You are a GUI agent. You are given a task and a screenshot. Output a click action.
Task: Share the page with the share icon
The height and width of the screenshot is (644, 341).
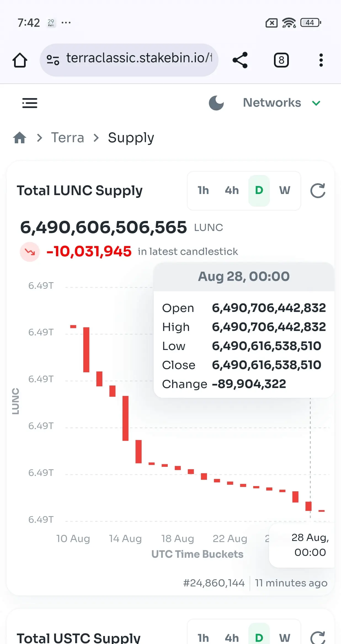240,60
